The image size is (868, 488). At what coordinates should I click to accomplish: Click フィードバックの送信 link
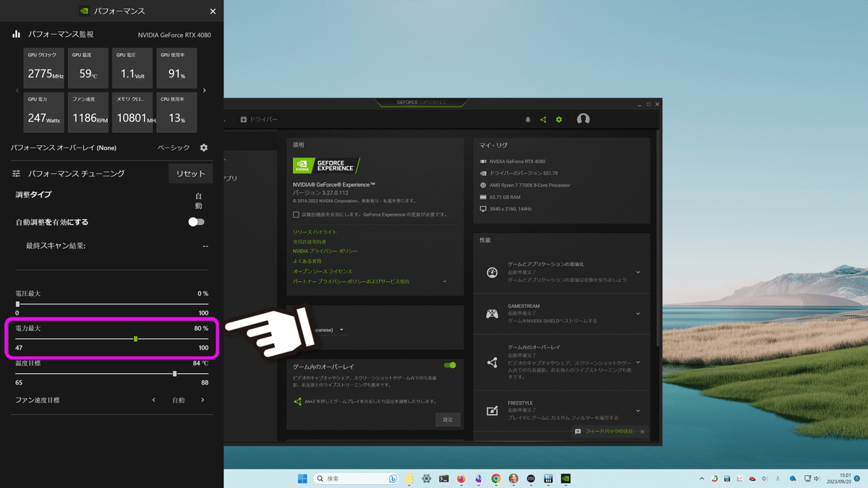[608, 432]
